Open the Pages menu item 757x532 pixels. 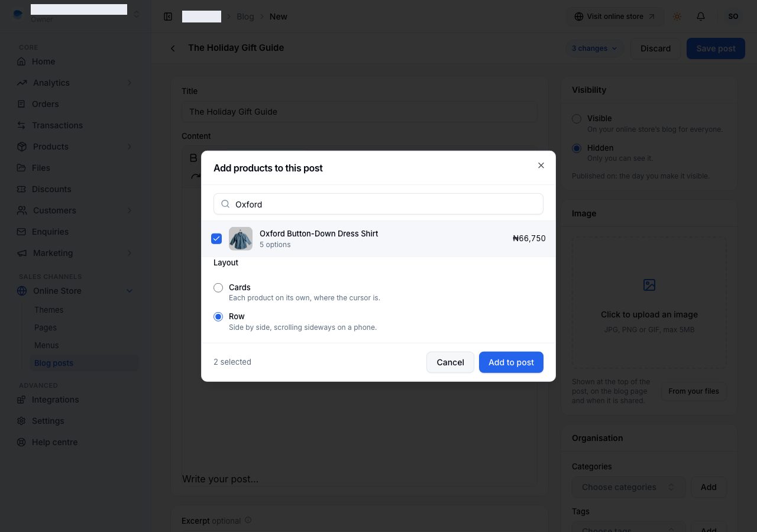pyautogui.click(x=46, y=327)
